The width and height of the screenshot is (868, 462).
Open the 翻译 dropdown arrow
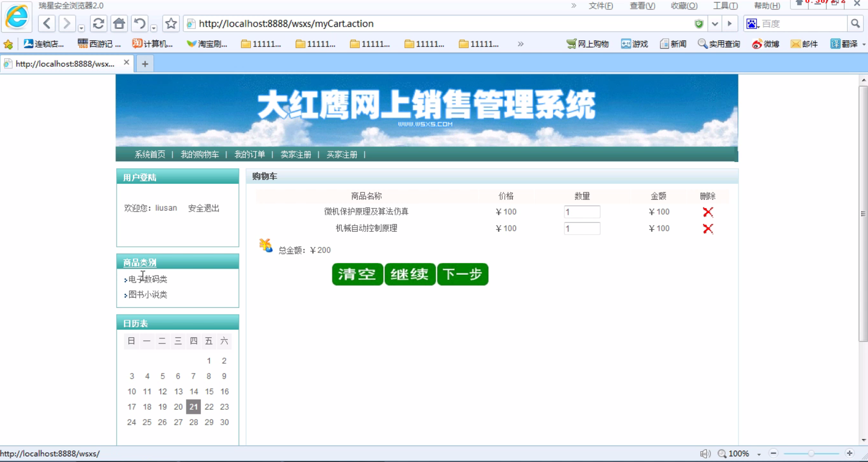point(863,44)
